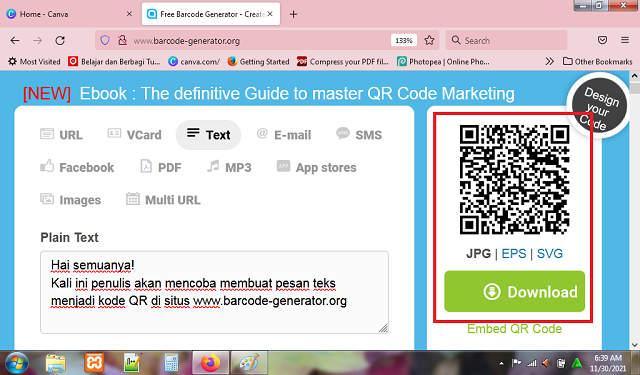The image size is (640, 375).
Task: Open XAMPP from the taskbar
Action: [94, 363]
